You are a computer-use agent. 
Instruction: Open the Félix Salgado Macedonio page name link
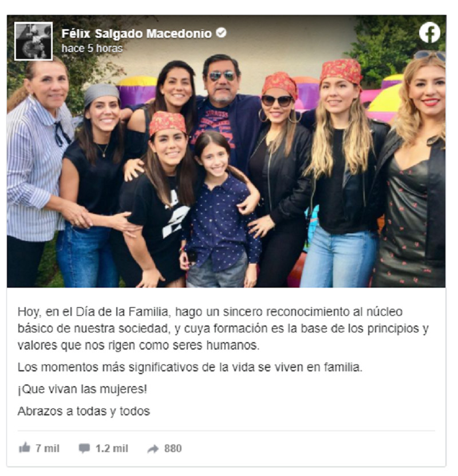(x=137, y=33)
